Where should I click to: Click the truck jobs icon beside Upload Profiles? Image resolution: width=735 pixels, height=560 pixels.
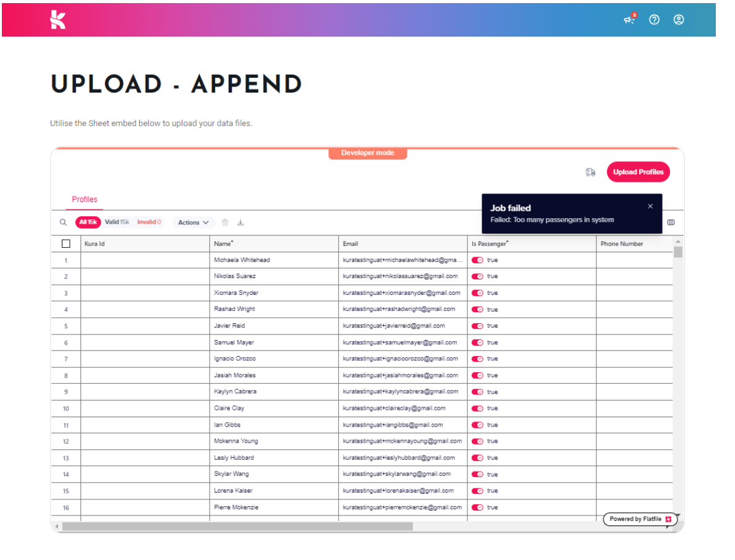[x=590, y=172]
